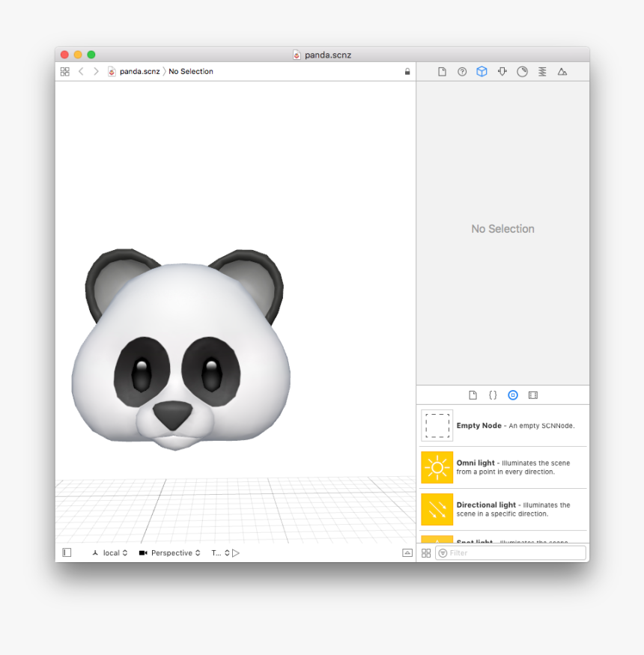Show the Attributes inspector
Image resolution: width=644 pixels, height=655 pixels.
point(502,72)
